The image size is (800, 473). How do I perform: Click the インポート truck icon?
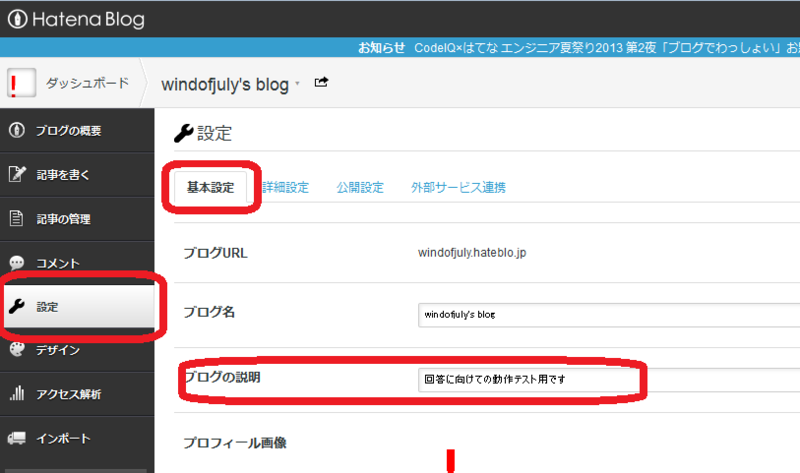(17, 438)
